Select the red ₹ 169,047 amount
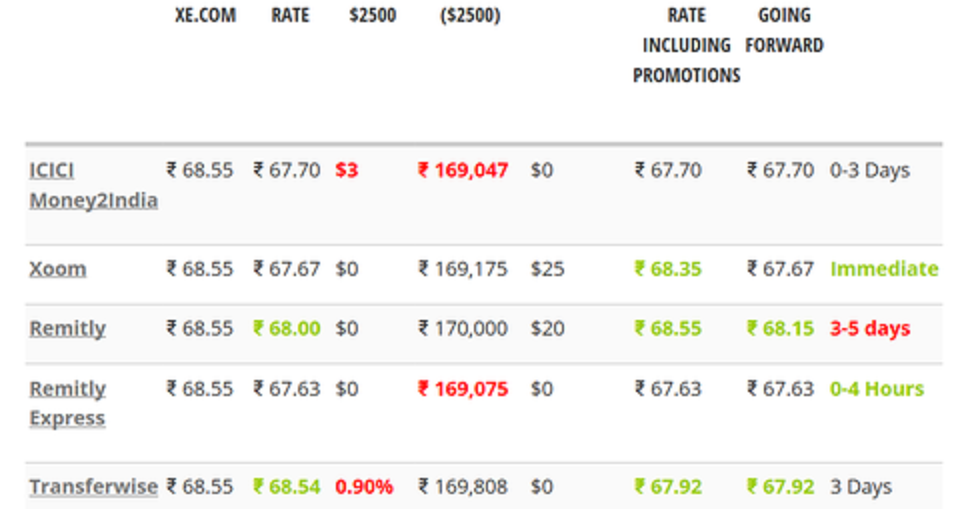Screen dimensions: 970x509 click(x=463, y=170)
